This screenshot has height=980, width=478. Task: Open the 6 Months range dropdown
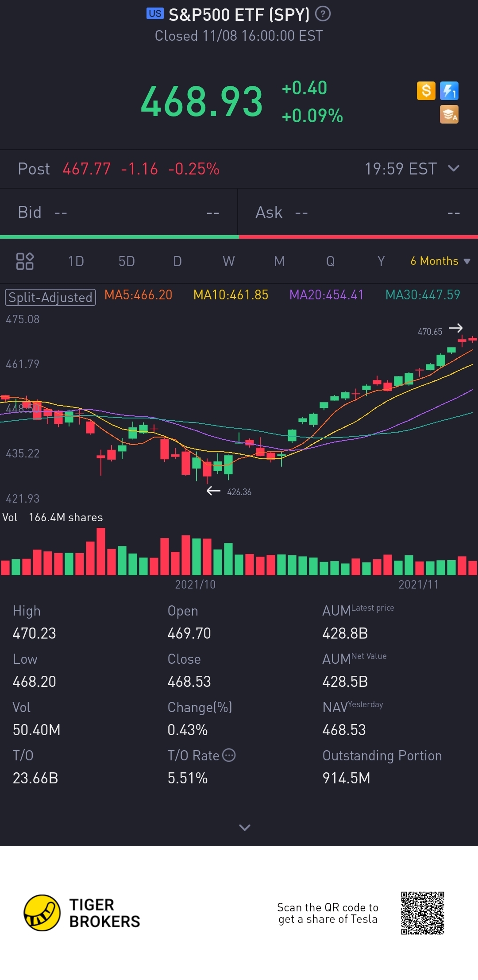(440, 261)
